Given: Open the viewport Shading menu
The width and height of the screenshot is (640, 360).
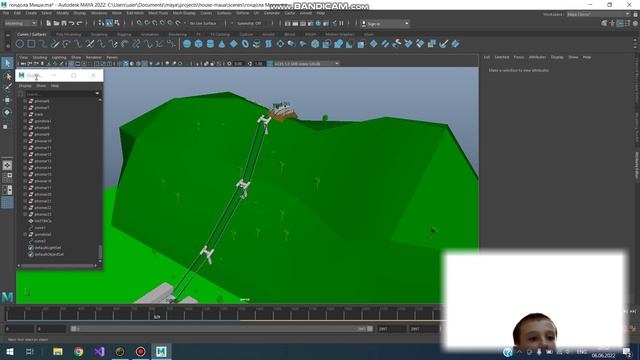Looking at the screenshot, I should coord(40,58).
